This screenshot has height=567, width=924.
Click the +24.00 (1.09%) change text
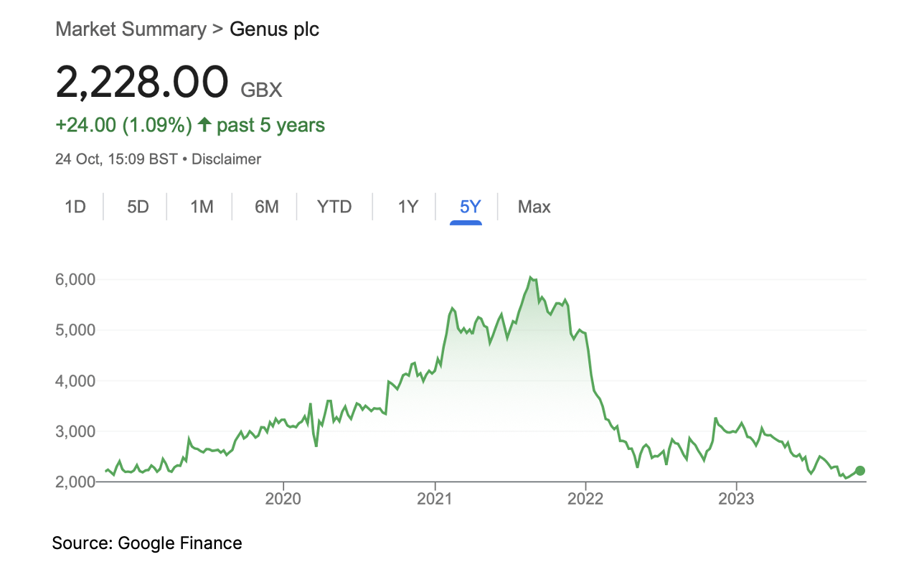pyautogui.click(x=123, y=125)
